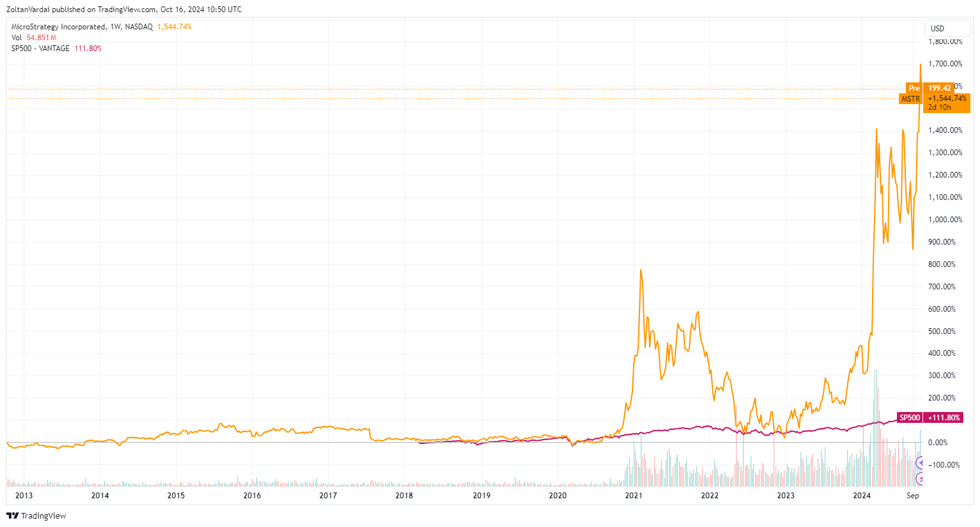Click the 1,400.00% price scale label
The image size is (980, 527).
pos(946,130)
